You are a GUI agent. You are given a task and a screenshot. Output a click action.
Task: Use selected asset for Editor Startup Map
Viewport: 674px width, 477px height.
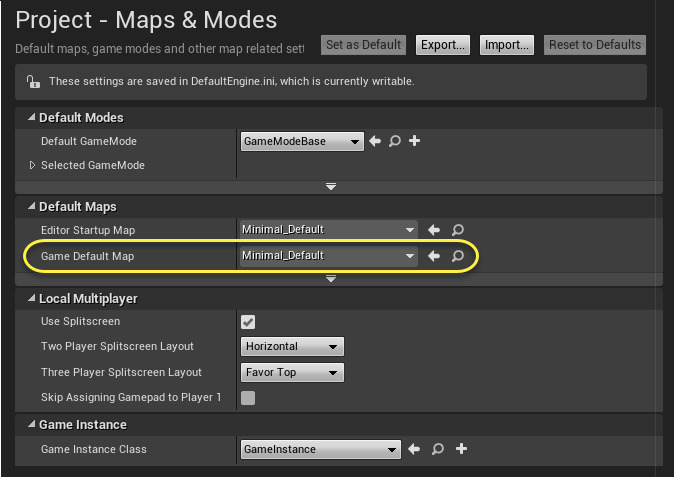click(x=434, y=230)
